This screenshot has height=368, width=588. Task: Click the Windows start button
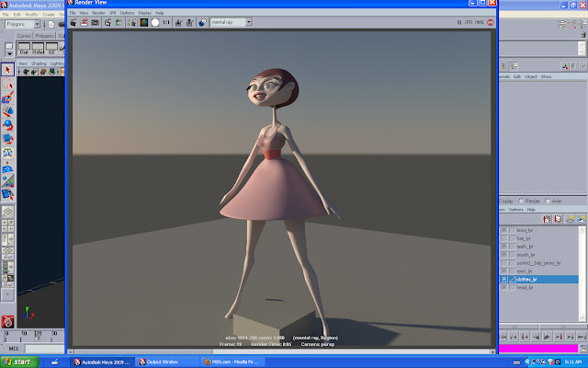pyautogui.click(x=19, y=362)
